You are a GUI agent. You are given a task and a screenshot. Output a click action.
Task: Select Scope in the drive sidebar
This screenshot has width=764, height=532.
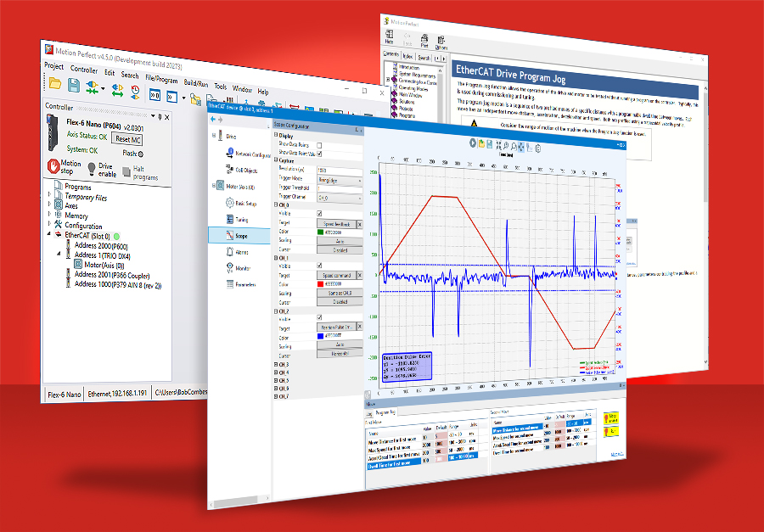tap(238, 235)
